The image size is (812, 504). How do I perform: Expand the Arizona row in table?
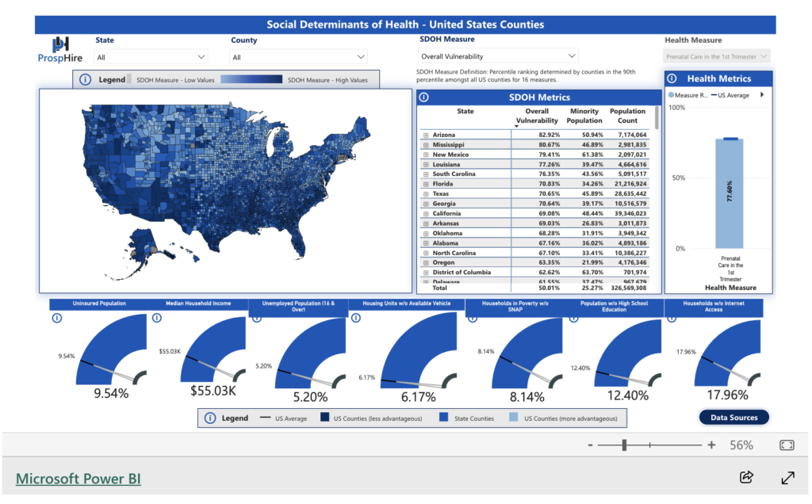click(426, 136)
